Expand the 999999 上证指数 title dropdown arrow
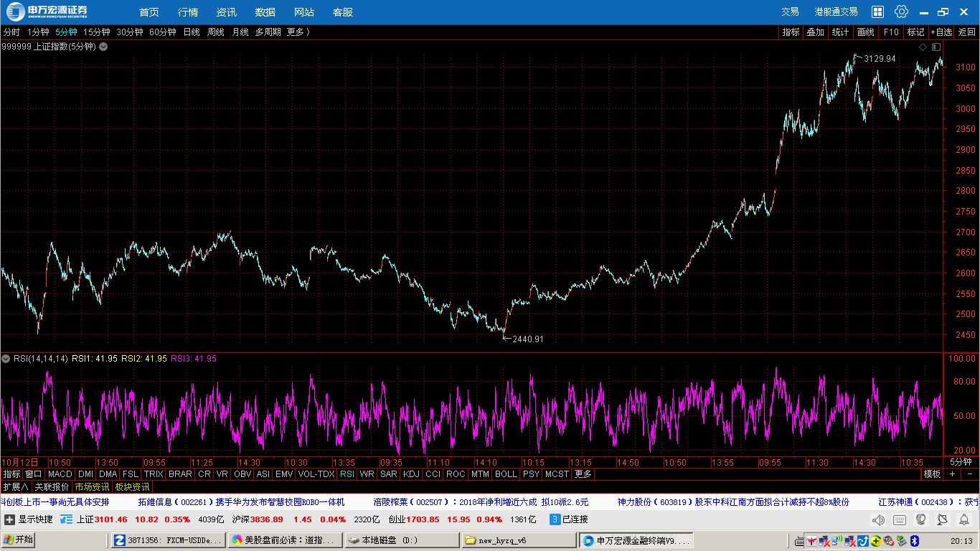Image resolution: width=980 pixels, height=551 pixels. [103, 47]
